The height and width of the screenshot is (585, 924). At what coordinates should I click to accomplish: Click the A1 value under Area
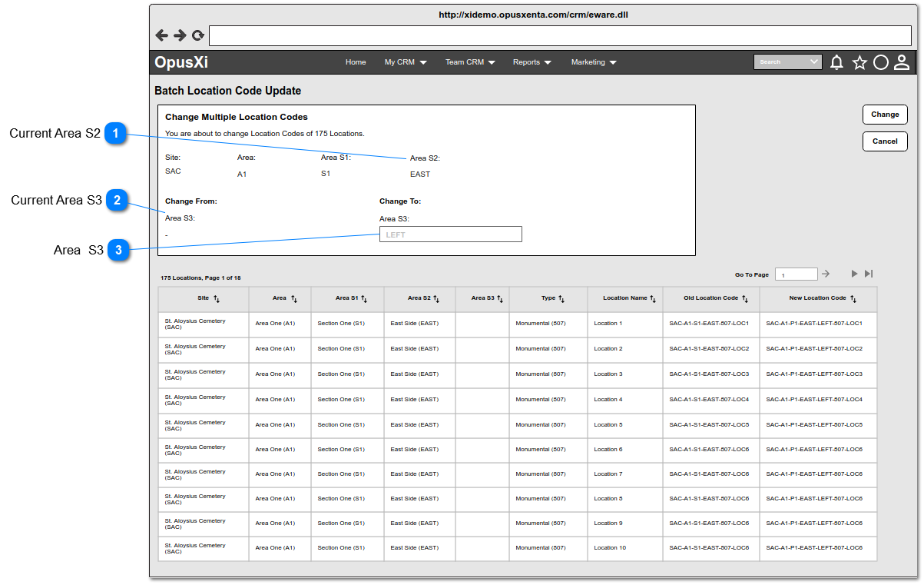242,175
